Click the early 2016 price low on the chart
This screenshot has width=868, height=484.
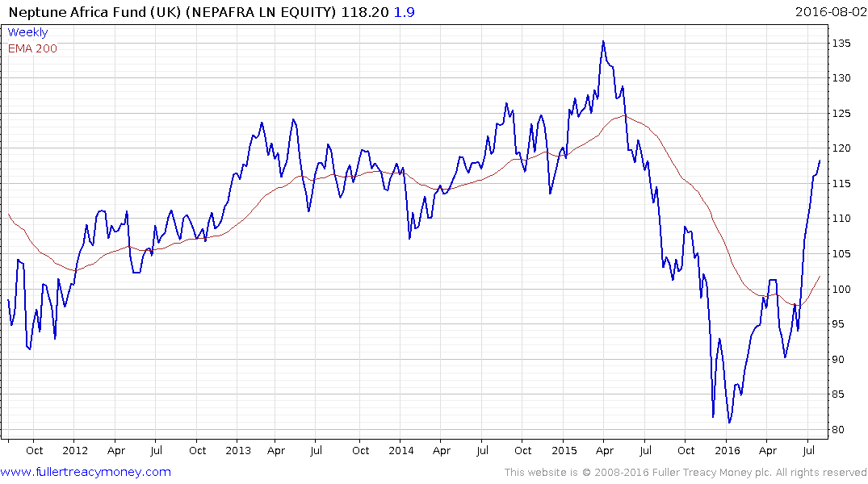(x=729, y=423)
